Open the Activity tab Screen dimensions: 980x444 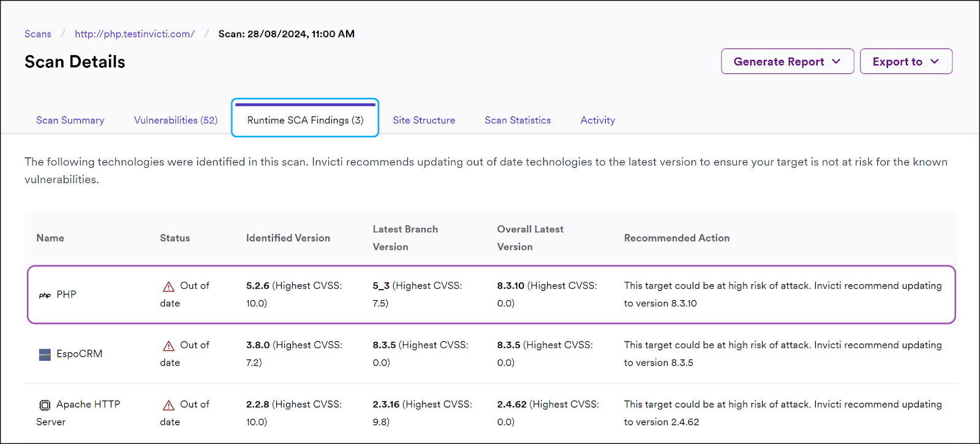[x=598, y=120]
